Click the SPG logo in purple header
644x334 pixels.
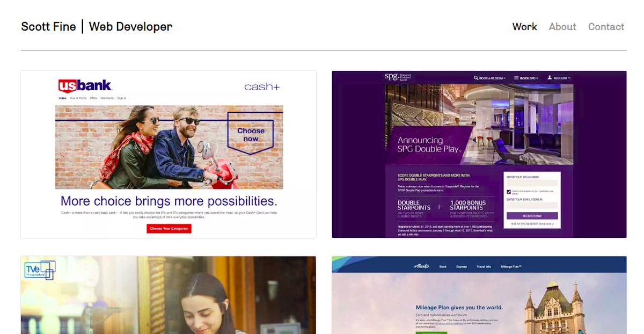[x=398, y=77]
